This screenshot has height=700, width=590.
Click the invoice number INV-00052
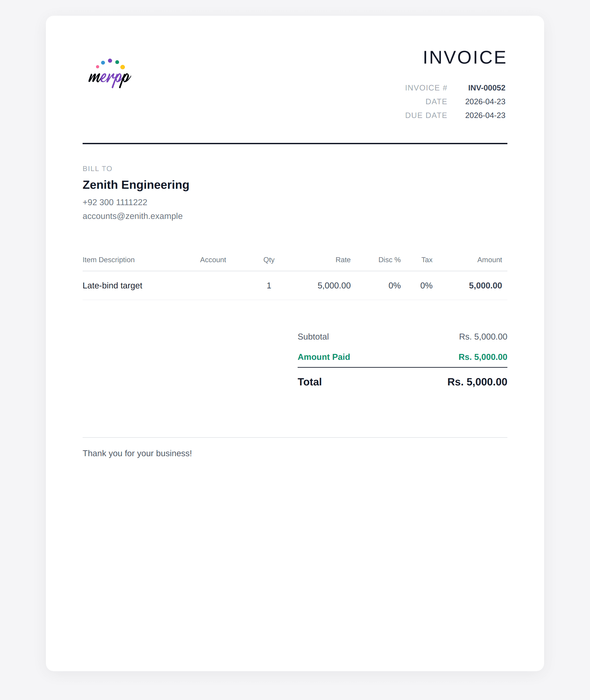pyautogui.click(x=487, y=87)
